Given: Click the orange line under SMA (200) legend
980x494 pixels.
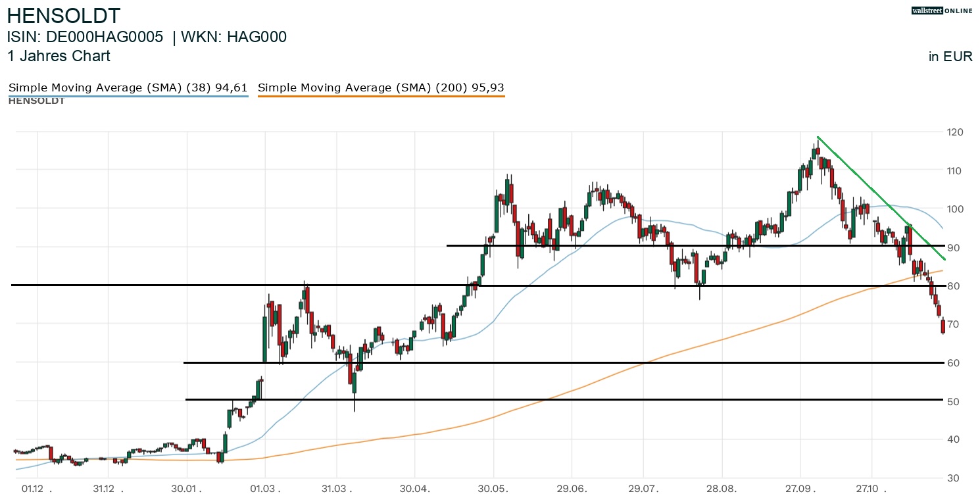Looking at the screenshot, I should 381,97.
